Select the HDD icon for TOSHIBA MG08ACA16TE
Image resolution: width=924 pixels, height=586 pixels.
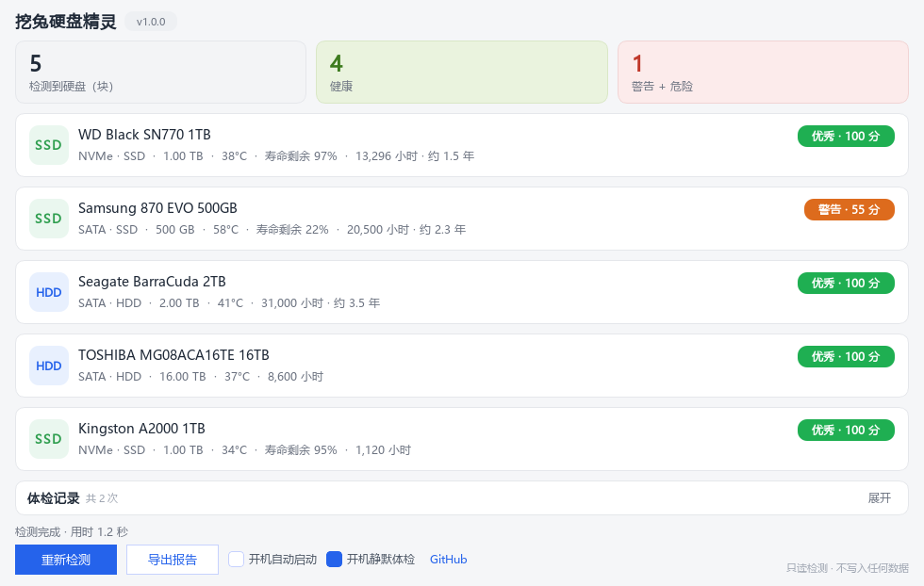pyautogui.click(x=49, y=366)
